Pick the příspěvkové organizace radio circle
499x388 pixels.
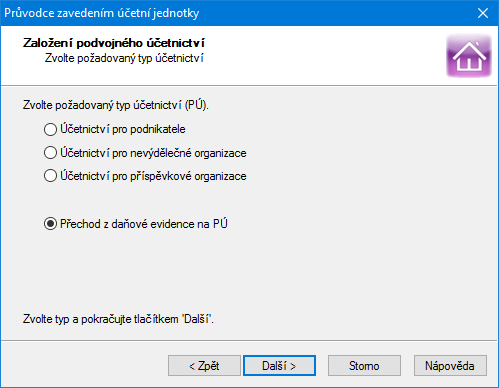(50, 176)
